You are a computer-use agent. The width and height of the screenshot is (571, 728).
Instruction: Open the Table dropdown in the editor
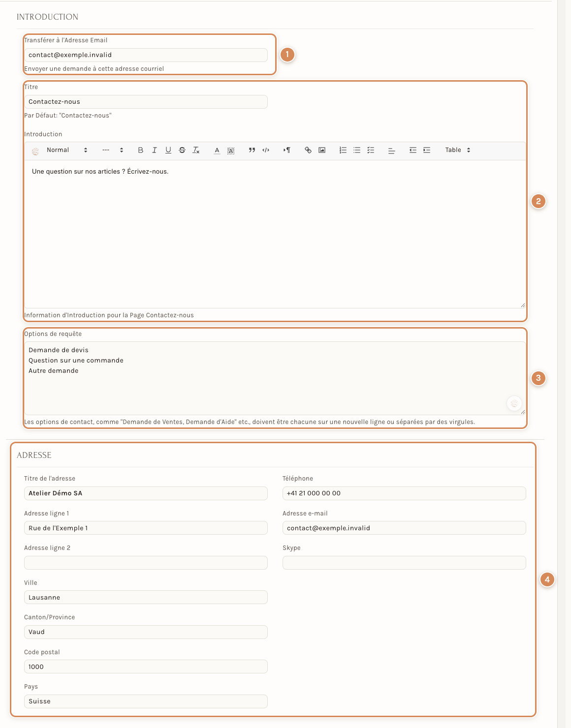(458, 150)
